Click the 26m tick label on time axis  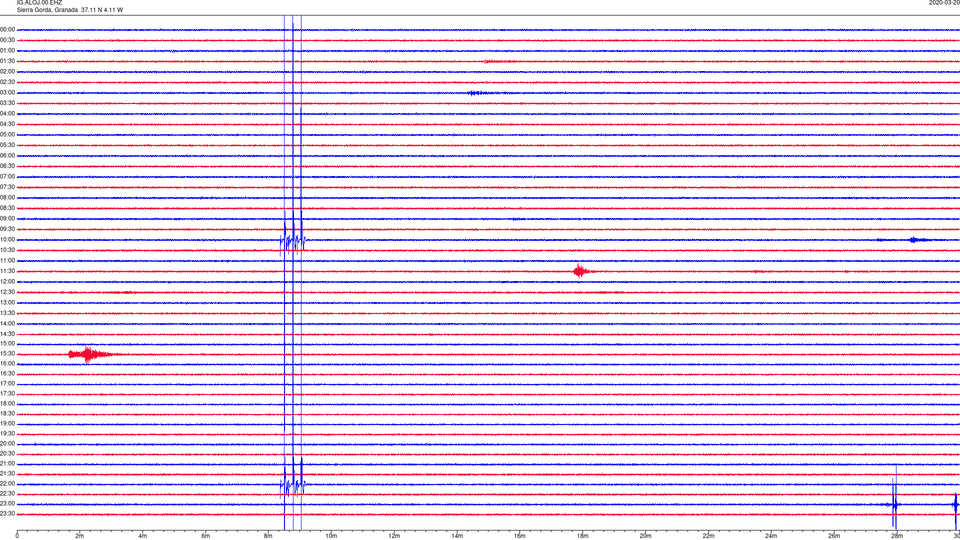click(834, 536)
